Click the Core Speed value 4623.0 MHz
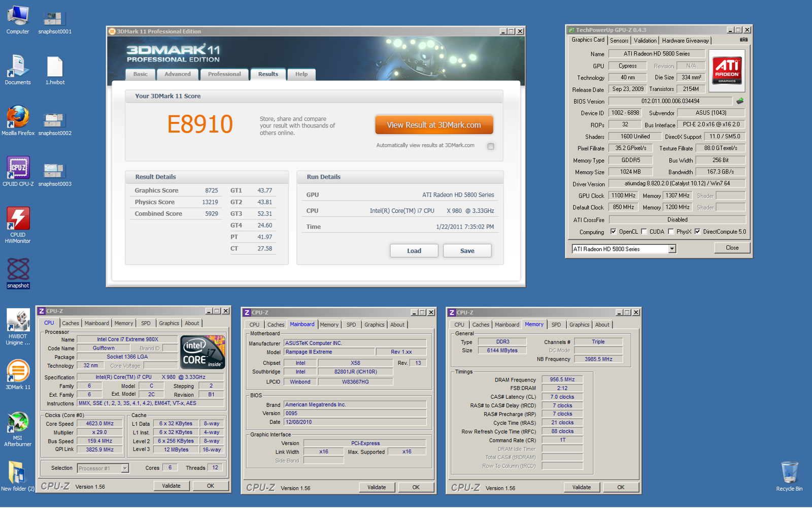812x508 pixels. [100, 424]
